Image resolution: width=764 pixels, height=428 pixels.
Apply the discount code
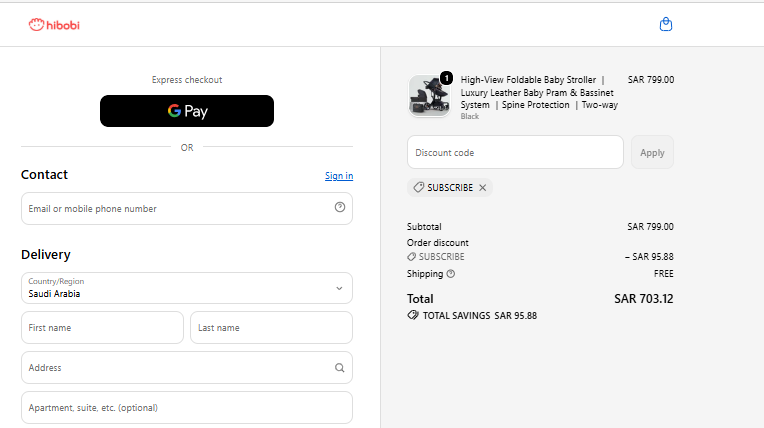pos(652,153)
